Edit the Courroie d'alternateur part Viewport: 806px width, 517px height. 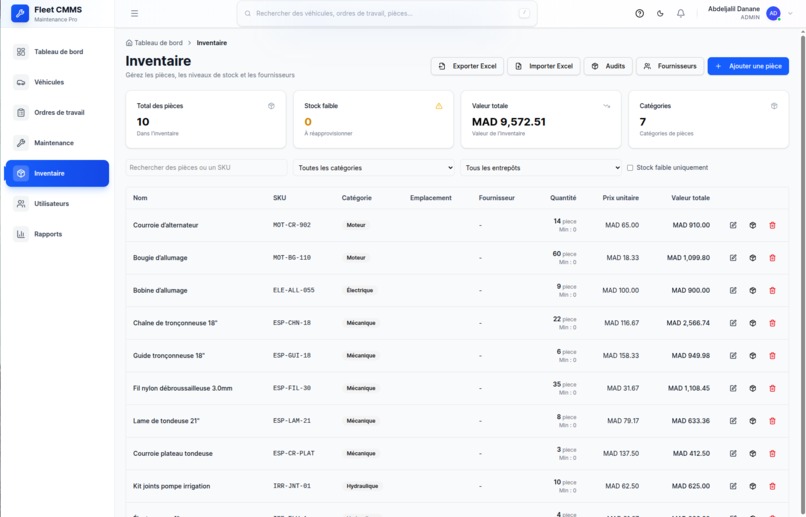733,225
